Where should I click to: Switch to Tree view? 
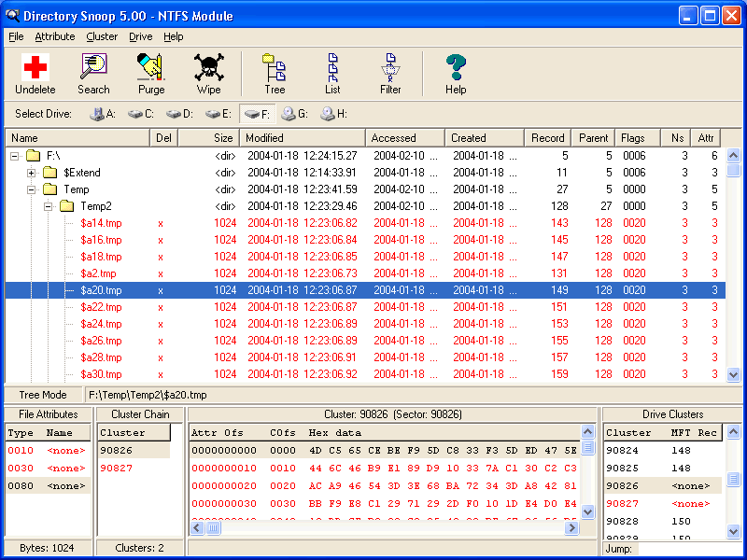(274, 68)
